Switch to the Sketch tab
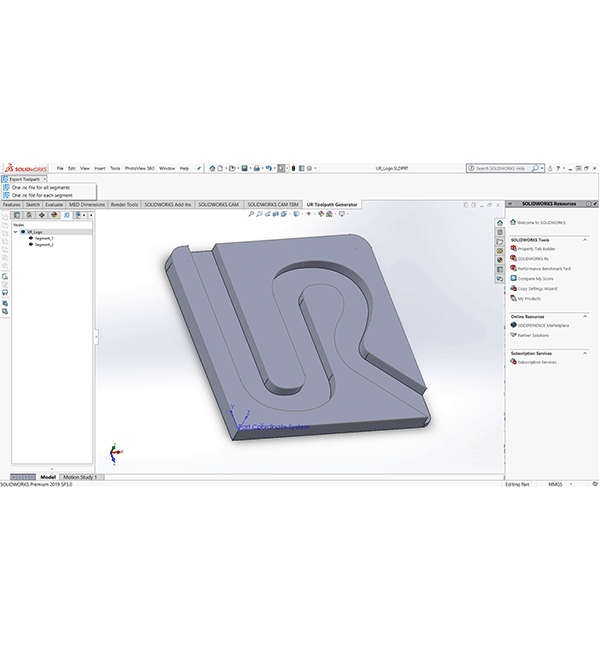This screenshot has height=650, width=600. tap(33, 205)
